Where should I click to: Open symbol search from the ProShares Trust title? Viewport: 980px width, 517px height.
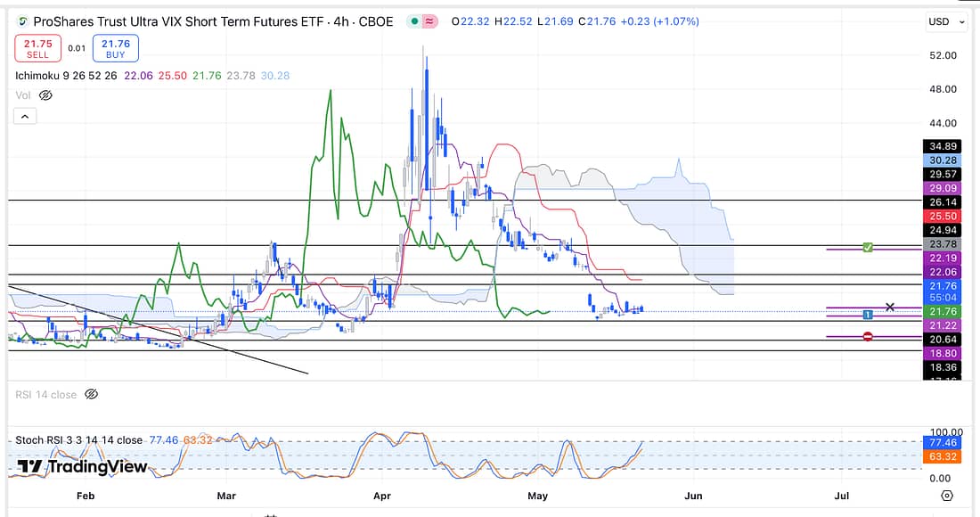[x=213, y=21]
